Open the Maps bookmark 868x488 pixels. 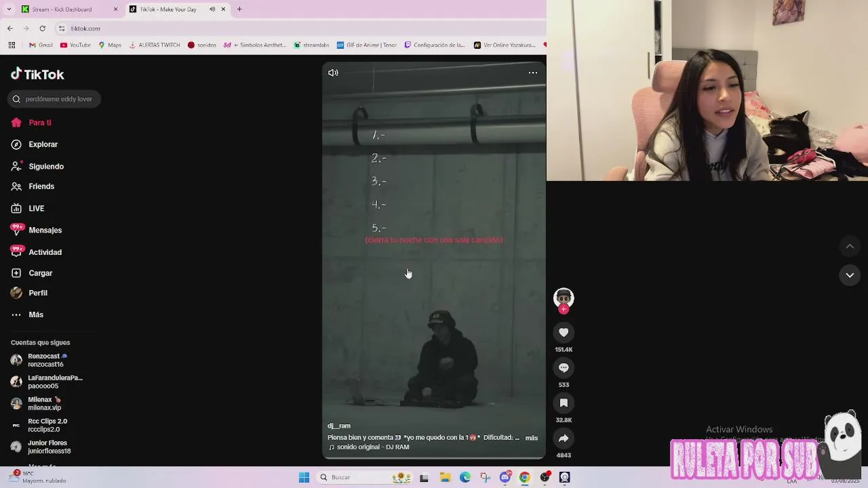[x=110, y=45]
